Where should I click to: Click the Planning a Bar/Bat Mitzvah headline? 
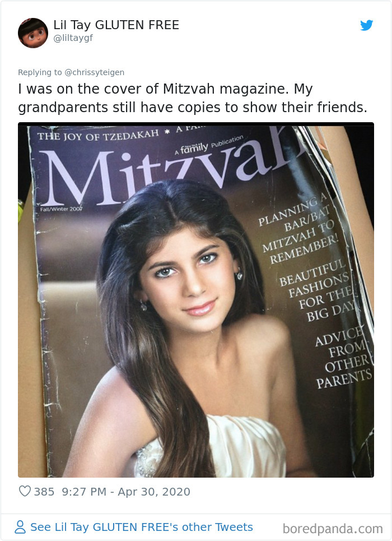click(298, 229)
